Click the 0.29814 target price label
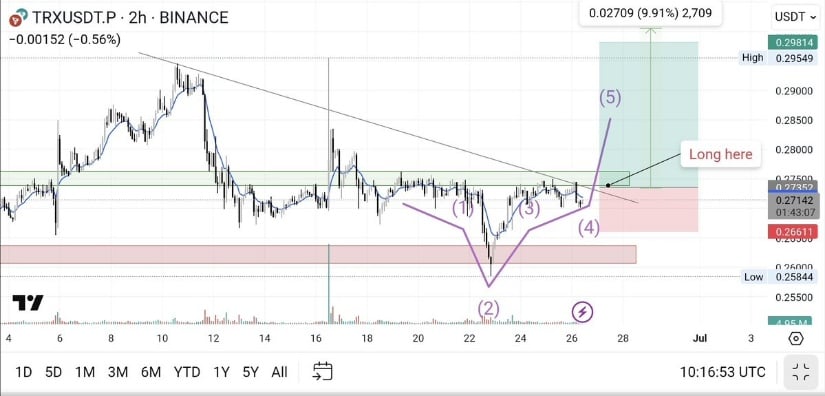Screen dimensions: 825x396 click(793, 43)
